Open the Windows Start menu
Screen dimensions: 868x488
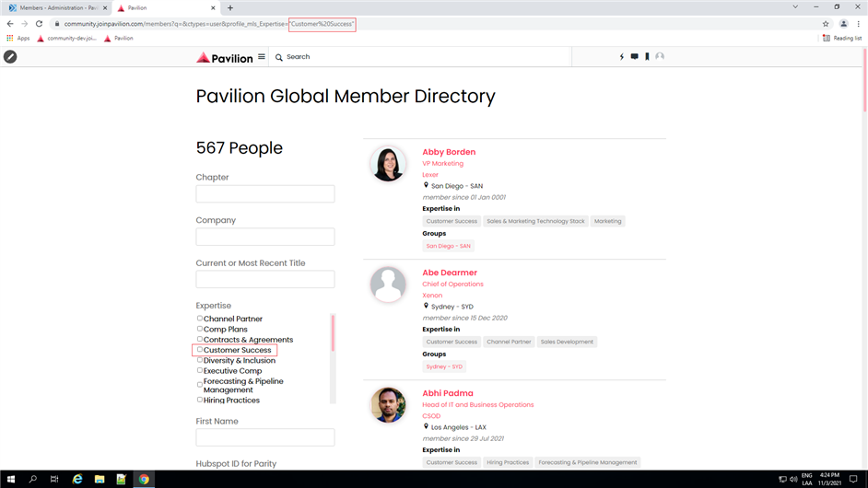[x=10, y=479]
